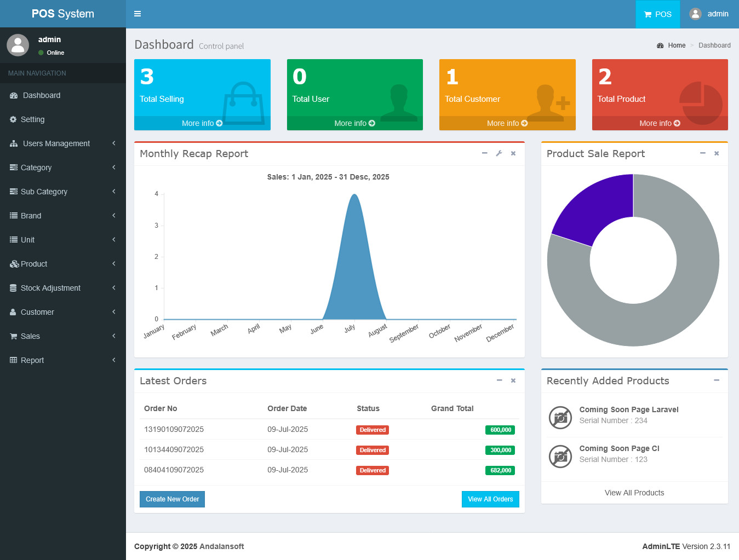This screenshot has height=560, width=739.
Task: Expand the Report sidebar menu
Action: tap(62, 360)
